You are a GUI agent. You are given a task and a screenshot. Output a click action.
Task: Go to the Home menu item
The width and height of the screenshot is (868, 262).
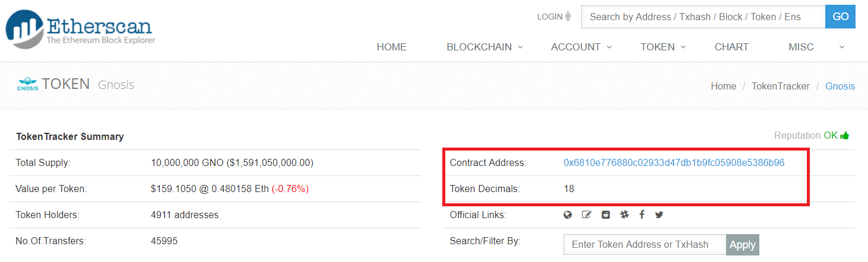tap(391, 47)
